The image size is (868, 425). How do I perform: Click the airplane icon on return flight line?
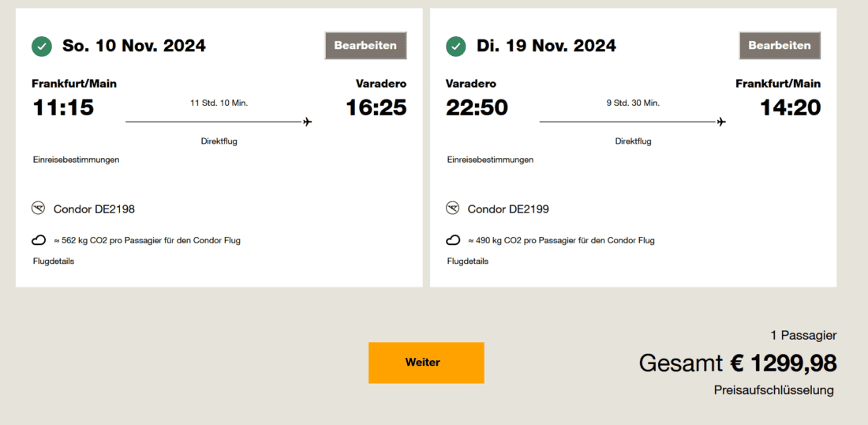click(721, 122)
